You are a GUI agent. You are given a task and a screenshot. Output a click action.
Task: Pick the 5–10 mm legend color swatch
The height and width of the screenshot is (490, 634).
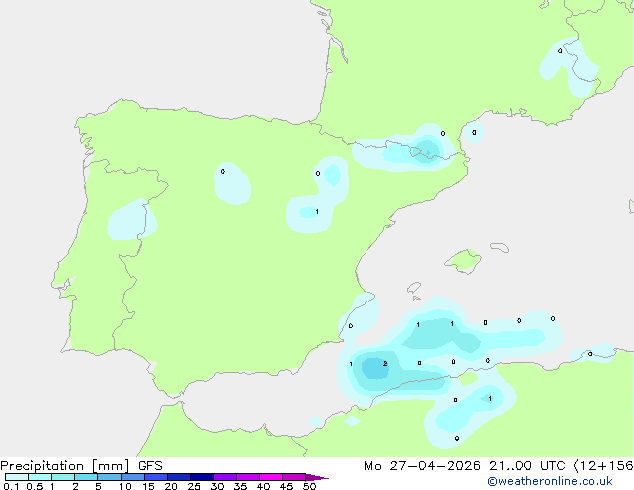pyautogui.click(x=109, y=477)
